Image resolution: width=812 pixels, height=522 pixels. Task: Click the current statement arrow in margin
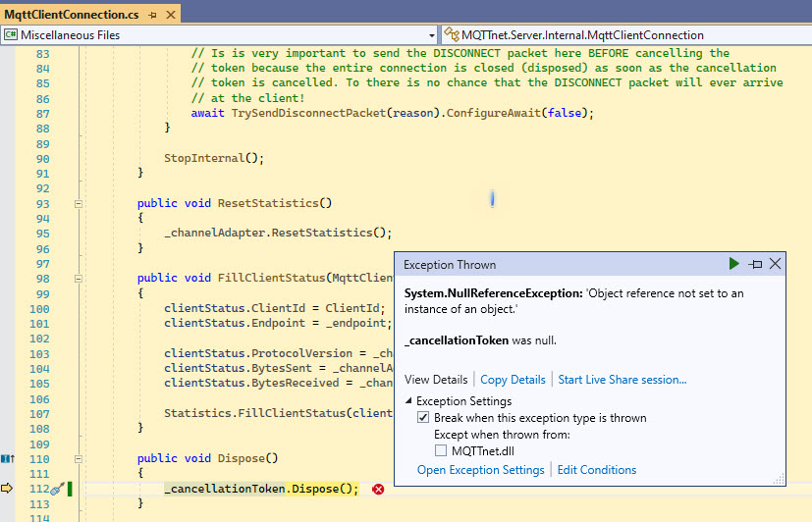pyautogui.click(x=7, y=488)
